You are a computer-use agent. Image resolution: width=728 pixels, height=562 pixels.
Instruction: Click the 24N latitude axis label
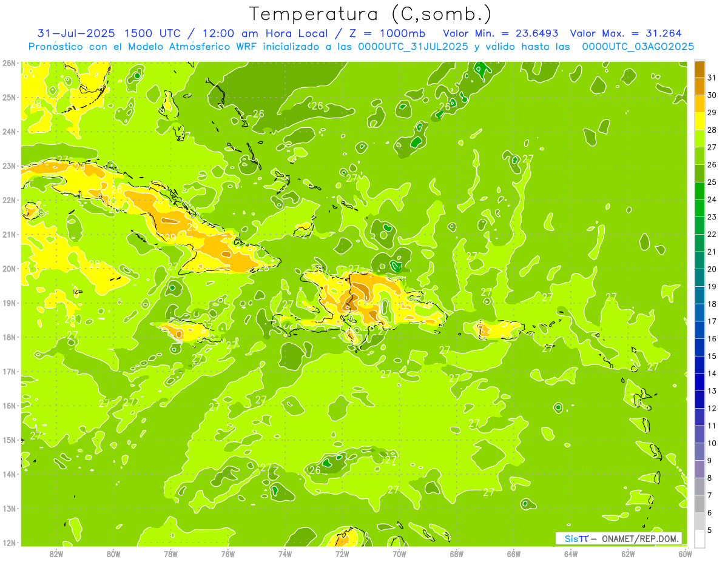[x=8, y=132]
